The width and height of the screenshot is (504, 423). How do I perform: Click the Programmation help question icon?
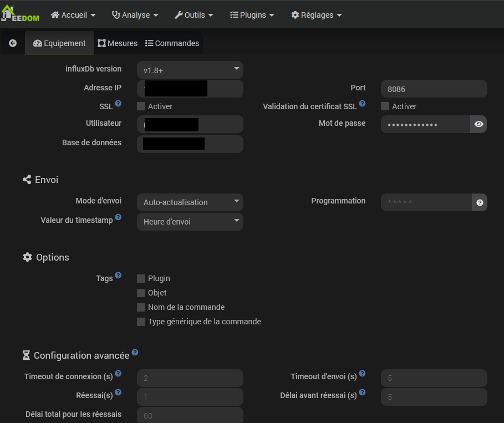480,202
